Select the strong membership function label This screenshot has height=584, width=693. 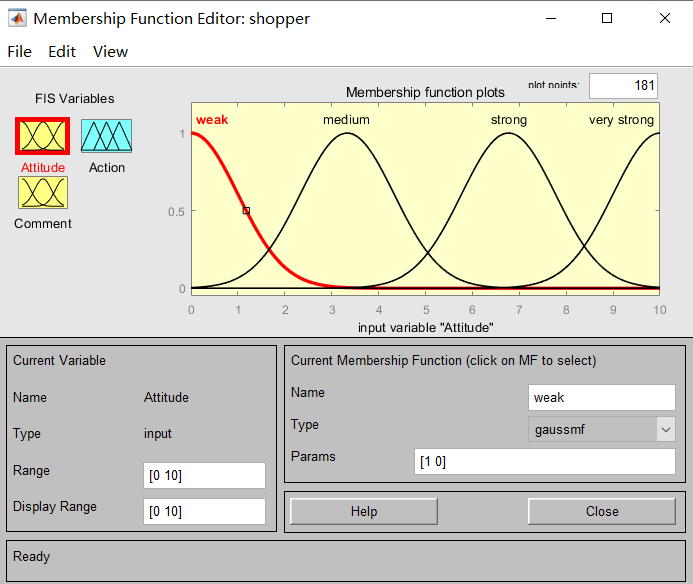pyautogui.click(x=509, y=120)
